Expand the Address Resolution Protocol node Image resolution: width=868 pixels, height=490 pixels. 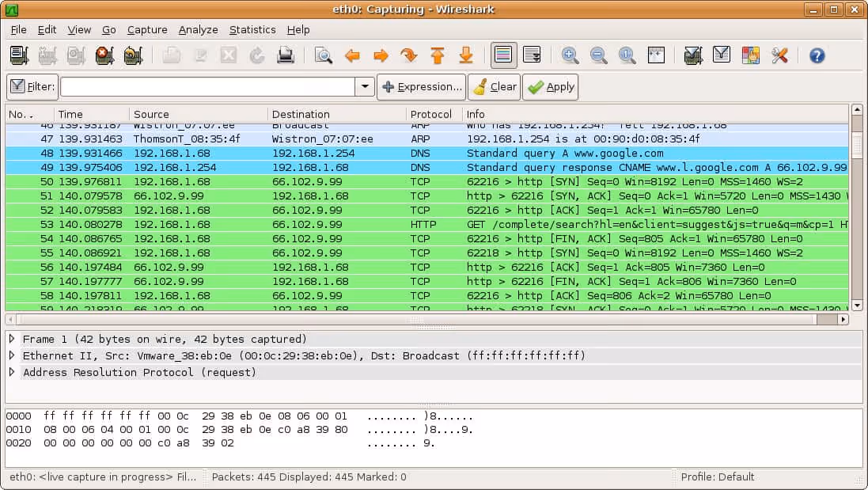(12, 372)
